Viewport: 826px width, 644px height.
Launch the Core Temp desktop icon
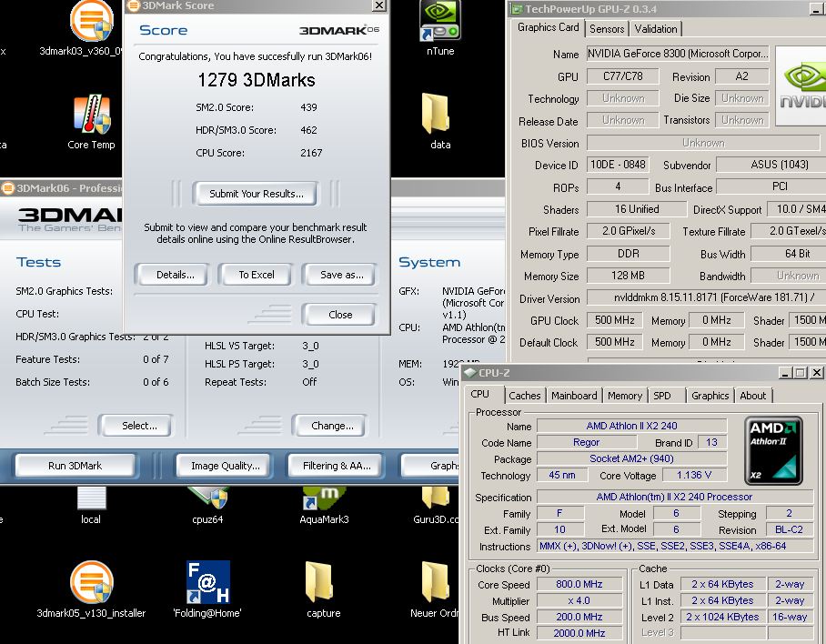[x=92, y=114]
